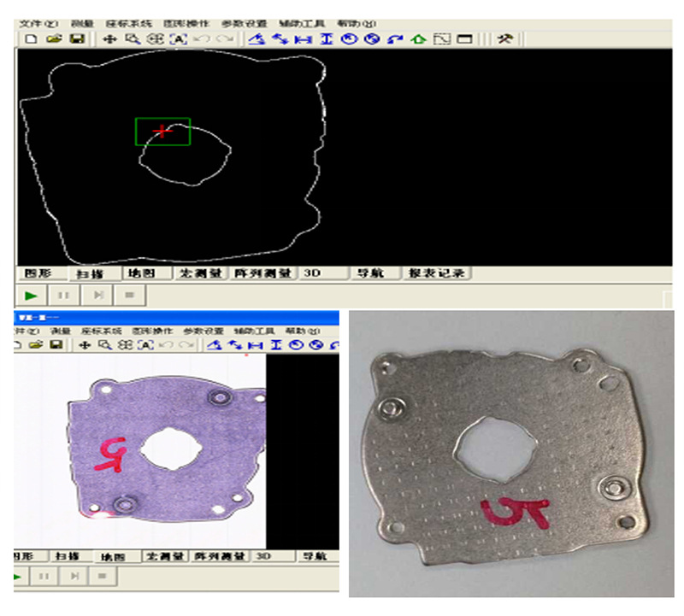Click the blue triangle angle tool in top toolbar
The image size is (684, 616).
(256, 38)
